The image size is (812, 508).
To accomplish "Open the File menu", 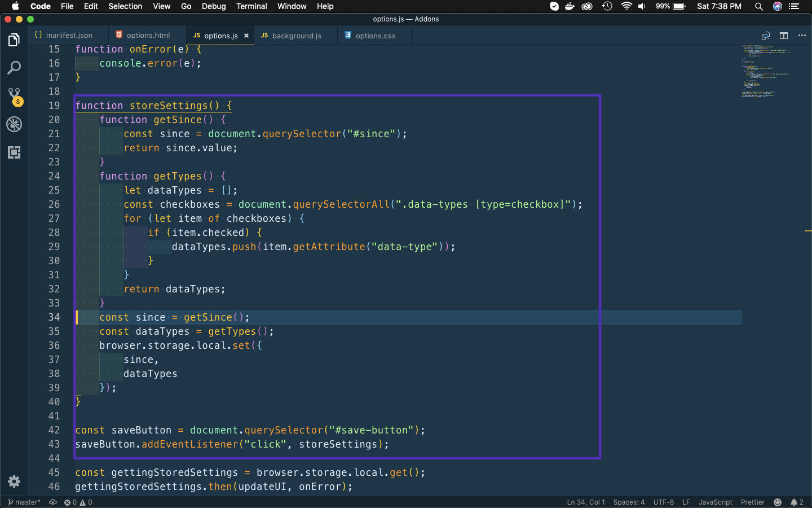I will pos(67,6).
